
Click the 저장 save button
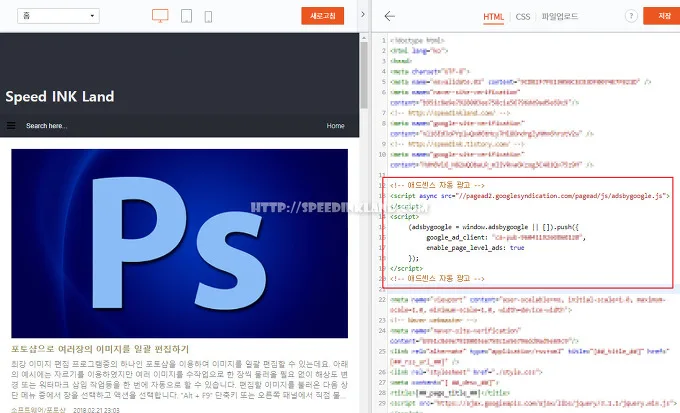coord(662,16)
